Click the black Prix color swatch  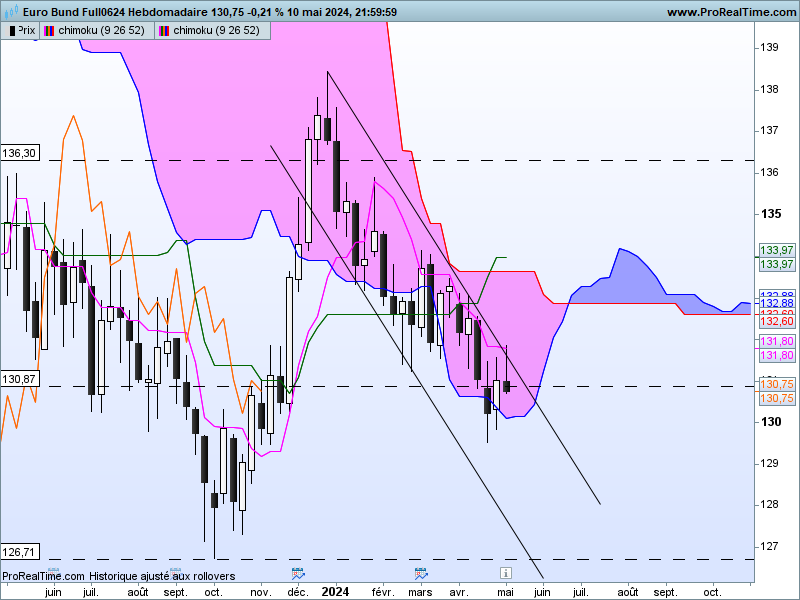tap(12, 31)
